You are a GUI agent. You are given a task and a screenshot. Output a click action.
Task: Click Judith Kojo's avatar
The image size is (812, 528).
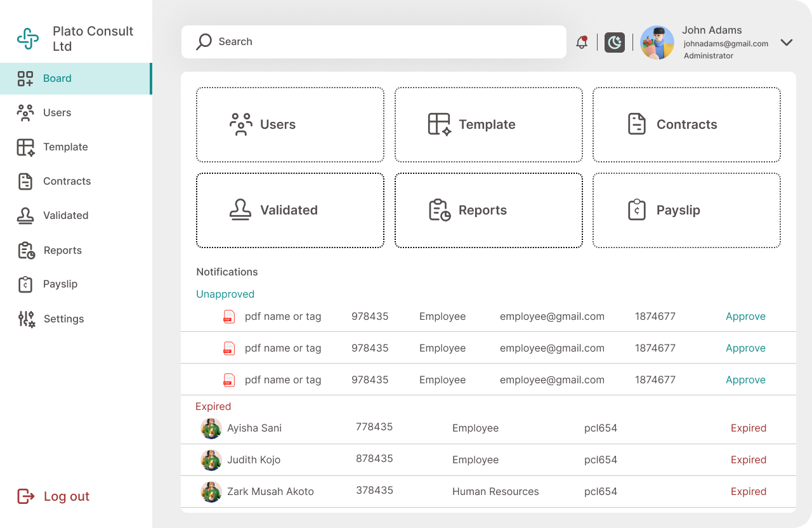pos(211,460)
